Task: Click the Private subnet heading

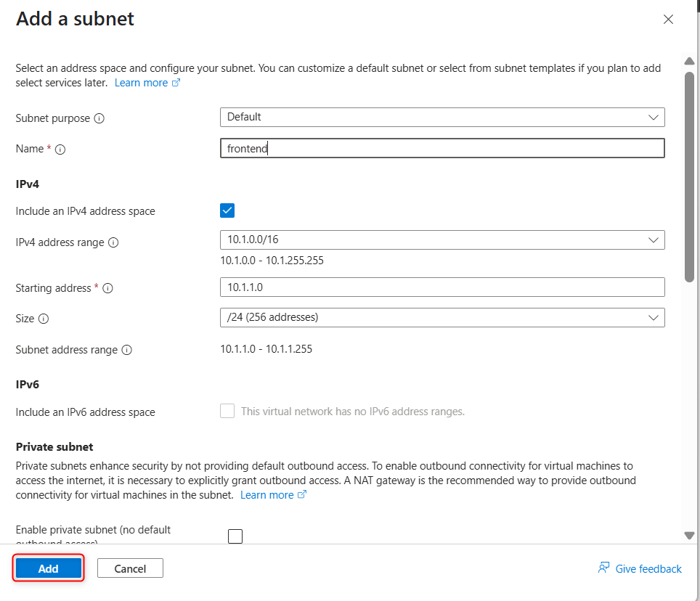Action: (x=54, y=447)
